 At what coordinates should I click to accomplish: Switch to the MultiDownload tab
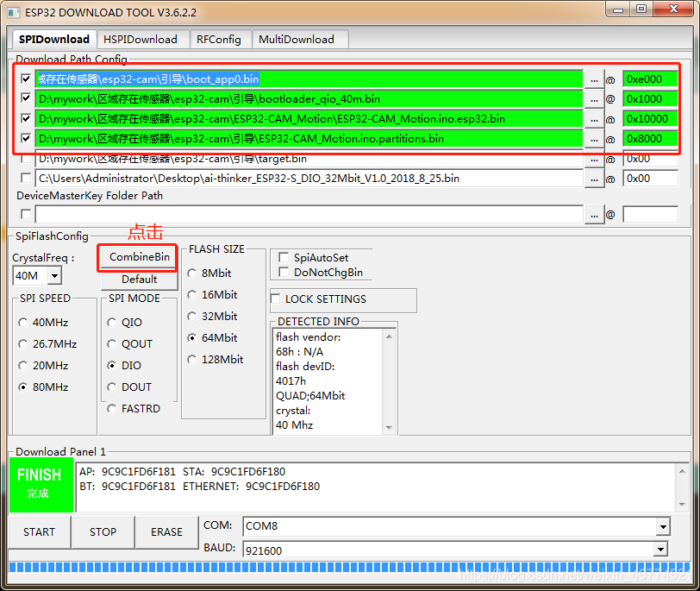tap(297, 40)
